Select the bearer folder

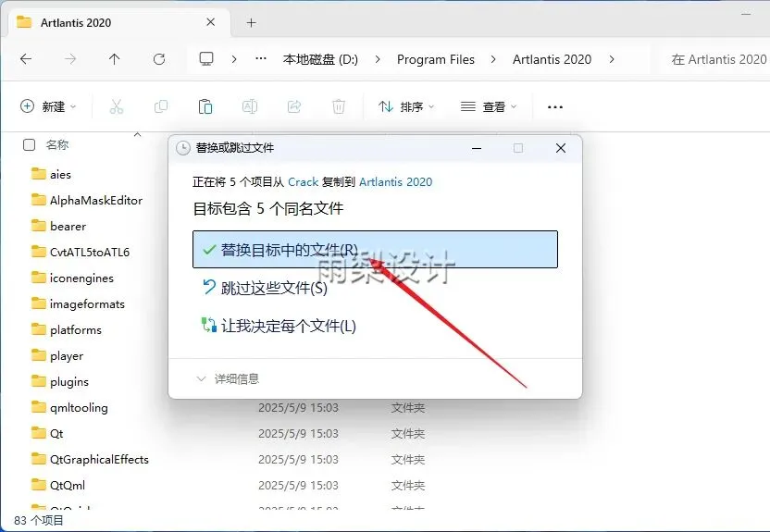pos(58,227)
